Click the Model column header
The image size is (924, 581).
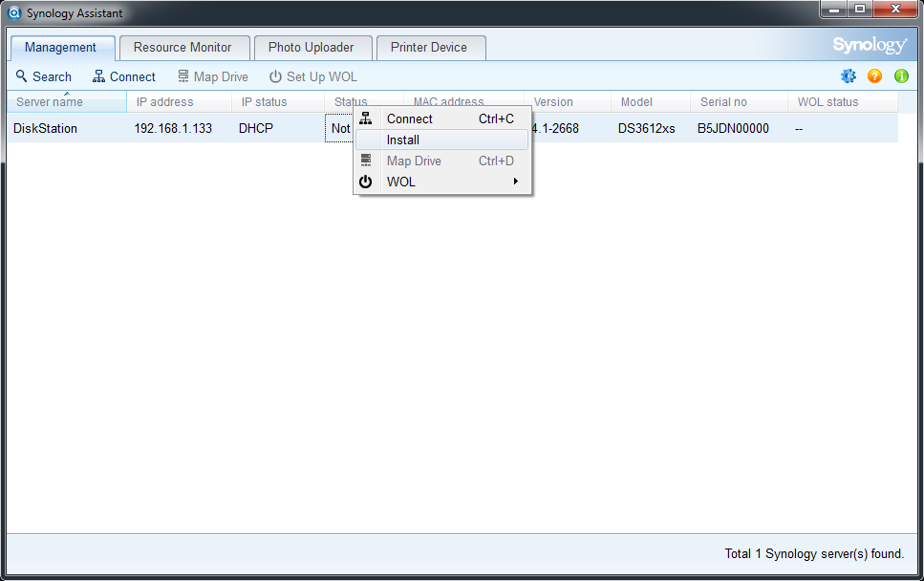click(636, 102)
